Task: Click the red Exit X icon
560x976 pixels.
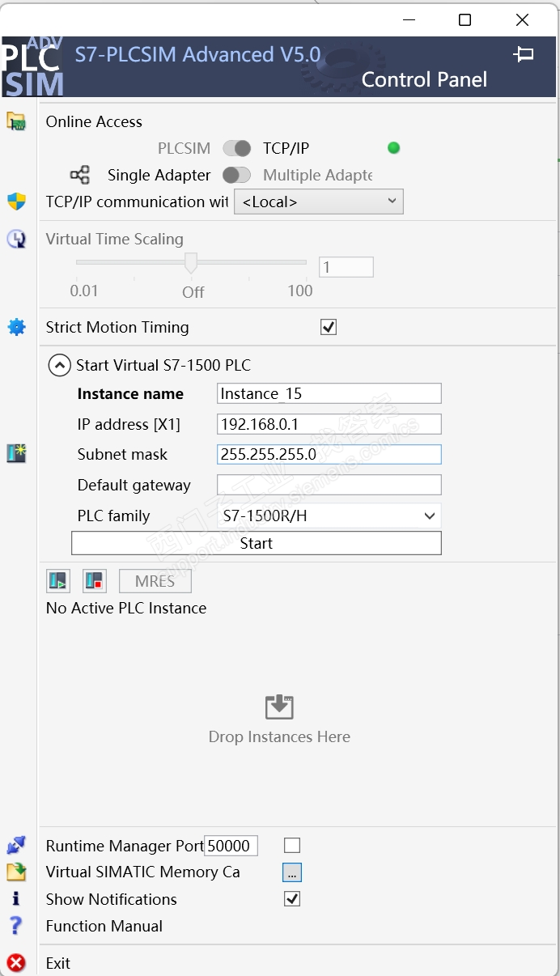Action: coord(16,963)
